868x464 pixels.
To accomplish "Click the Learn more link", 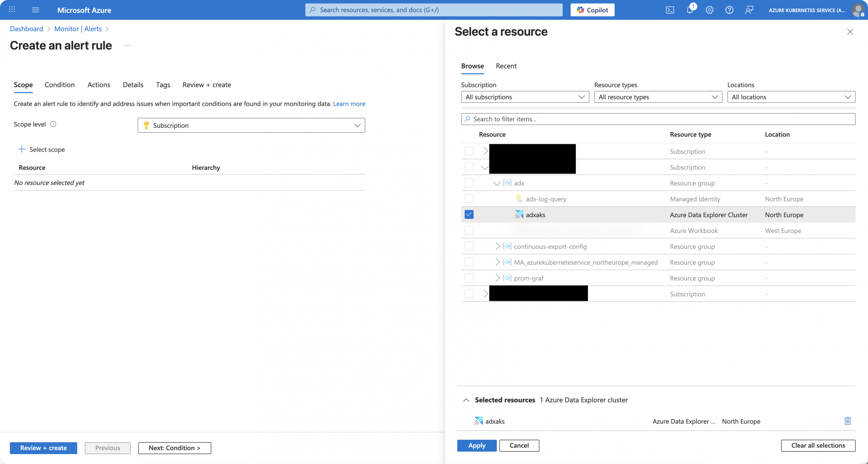I will click(349, 104).
